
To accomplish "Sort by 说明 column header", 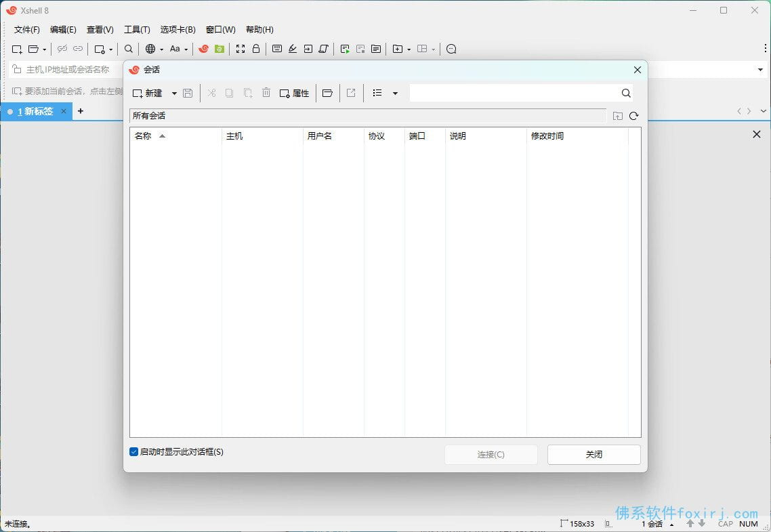I will pos(486,136).
